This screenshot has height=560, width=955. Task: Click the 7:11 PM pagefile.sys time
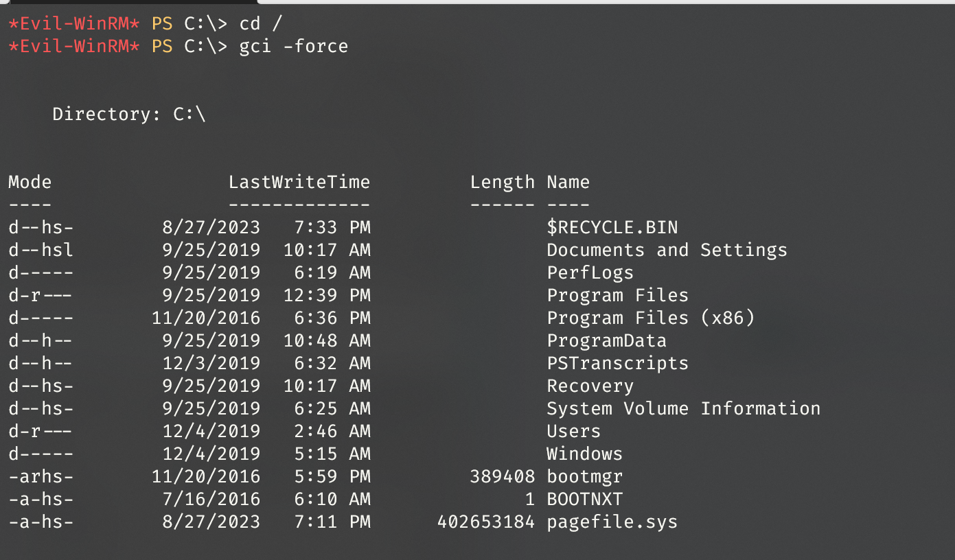click(332, 522)
